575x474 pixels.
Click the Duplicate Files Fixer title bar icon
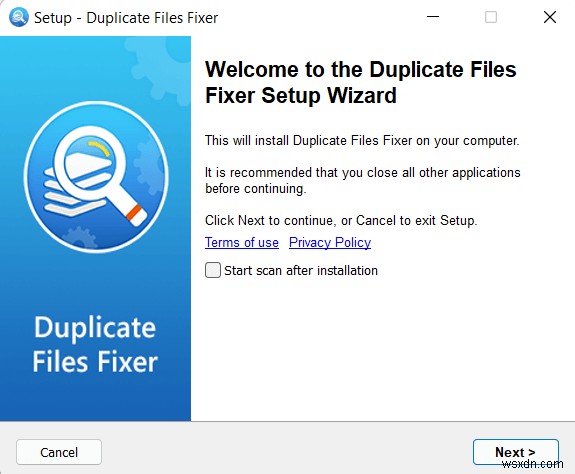[19, 17]
